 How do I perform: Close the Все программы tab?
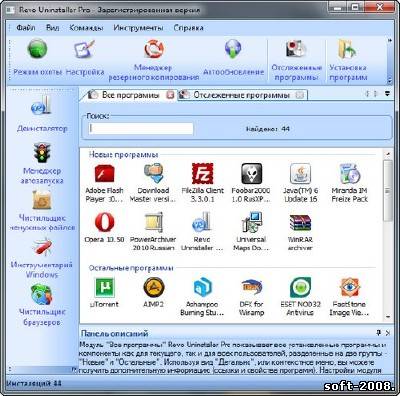tap(170, 95)
